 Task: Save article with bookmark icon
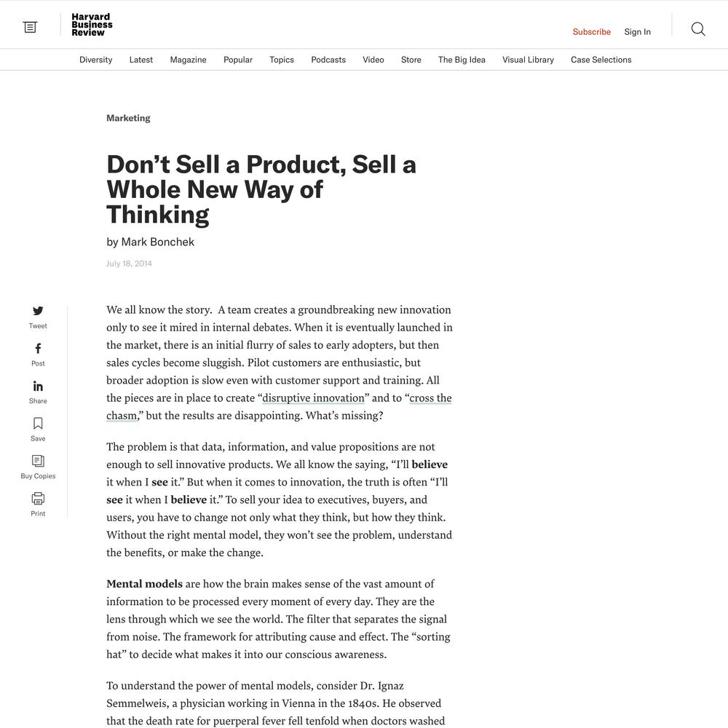38,424
